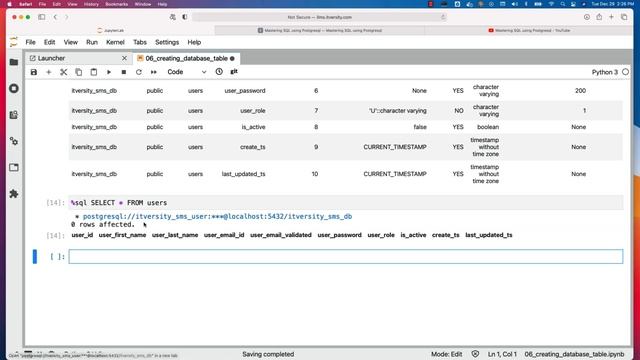The width and height of the screenshot is (640, 360).
Task: Show the Safari tab overview
Action: (x=624, y=17)
